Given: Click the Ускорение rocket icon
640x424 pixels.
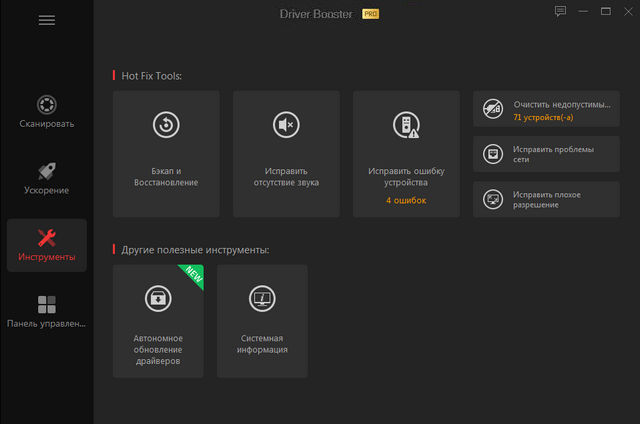Looking at the screenshot, I should (46, 171).
